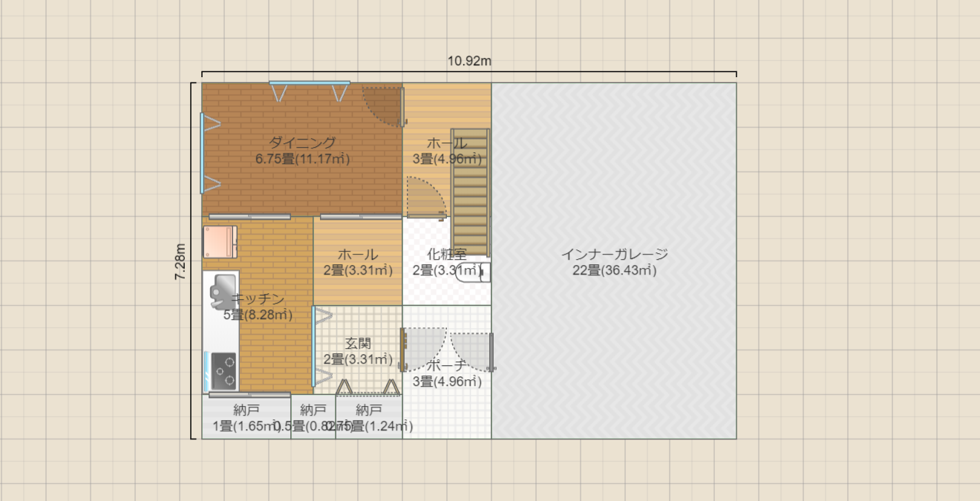Select the swing door at dining room corner
This screenshot has width=980, height=501.
tap(384, 106)
